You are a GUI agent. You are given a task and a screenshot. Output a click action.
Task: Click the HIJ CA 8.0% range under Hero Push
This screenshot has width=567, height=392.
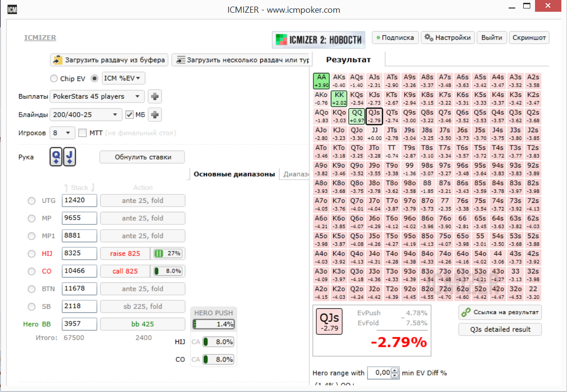218,342
